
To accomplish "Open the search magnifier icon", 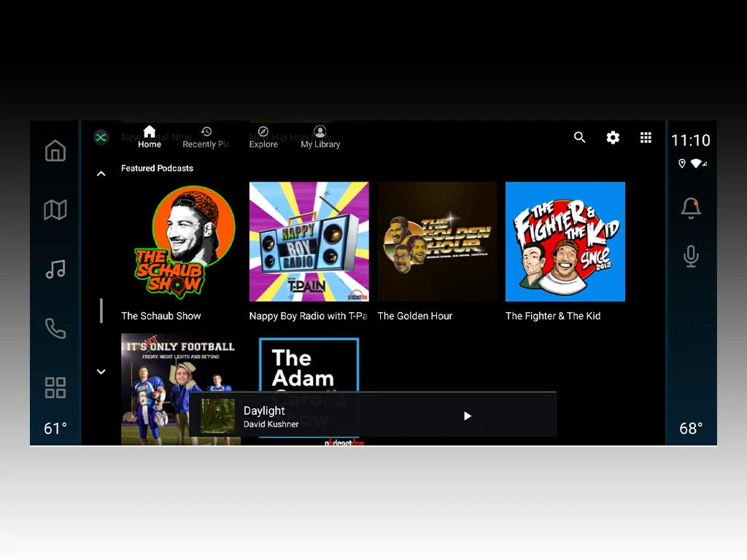I will [579, 137].
